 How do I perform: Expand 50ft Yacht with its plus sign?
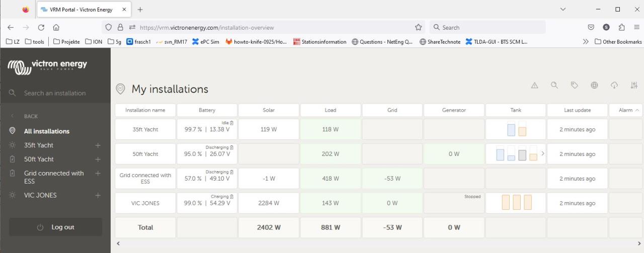pyautogui.click(x=98, y=159)
